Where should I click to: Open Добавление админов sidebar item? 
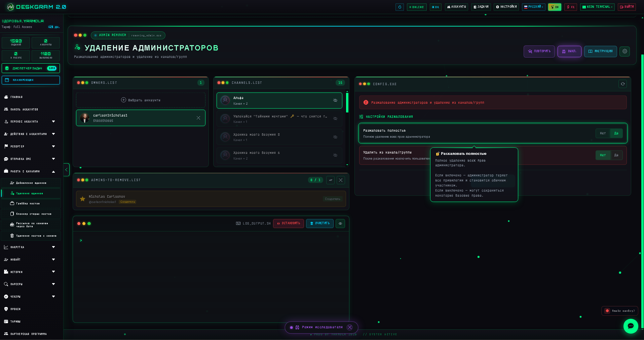click(x=31, y=183)
